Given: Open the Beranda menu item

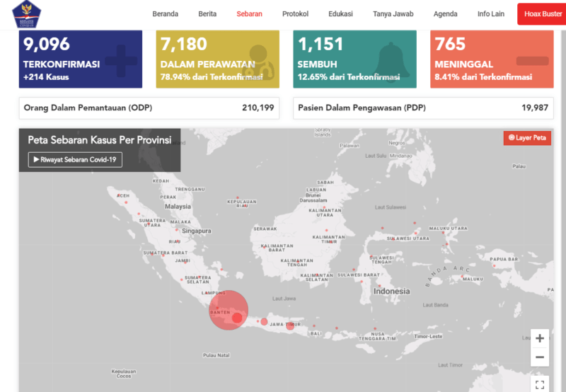Looking at the screenshot, I should click(x=165, y=13).
